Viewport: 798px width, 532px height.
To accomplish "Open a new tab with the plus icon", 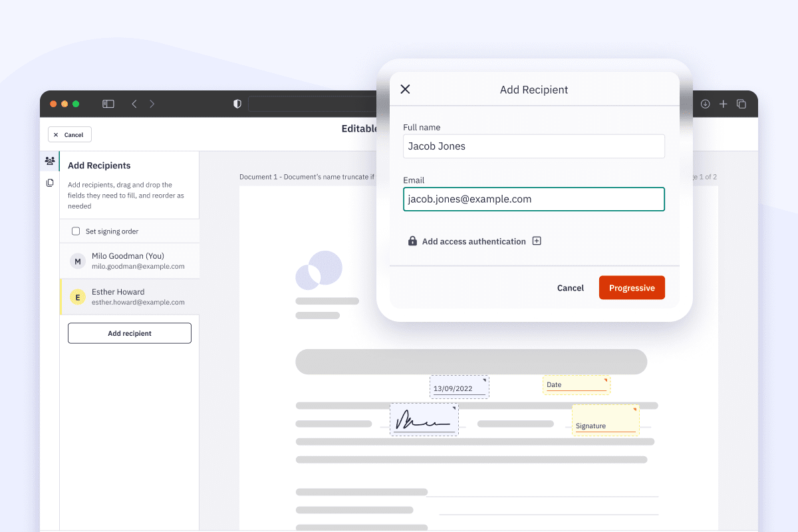I will click(x=724, y=104).
